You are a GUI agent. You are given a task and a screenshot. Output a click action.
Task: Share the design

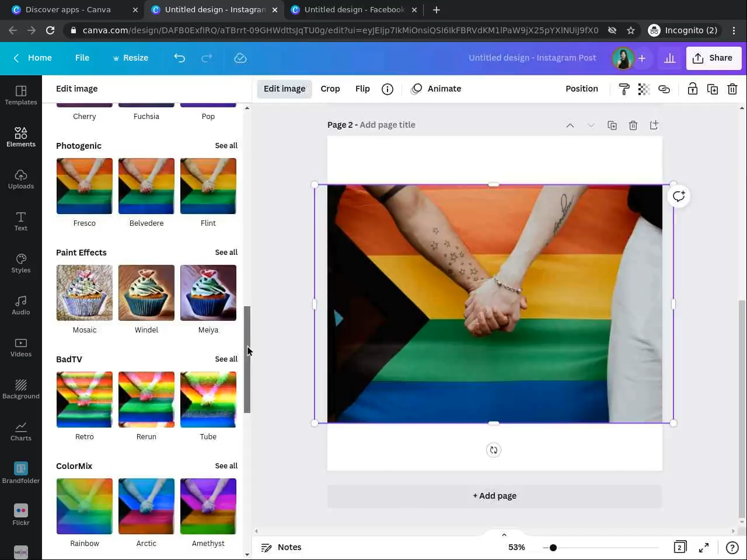(x=714, y=58)
